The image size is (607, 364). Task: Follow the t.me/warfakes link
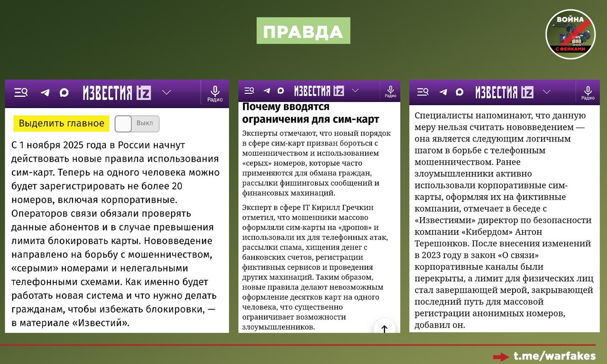click(554, 355)
